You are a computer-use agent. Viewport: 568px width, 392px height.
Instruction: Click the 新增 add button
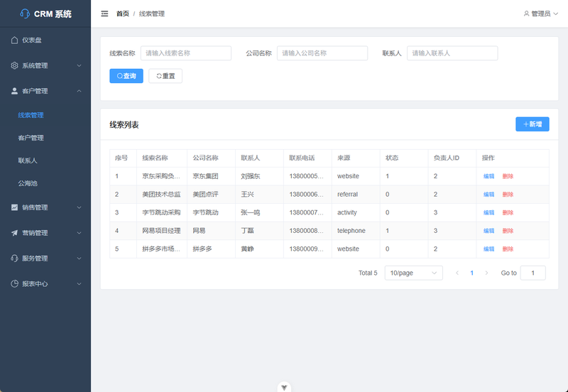pyautogui.click(x=532, y=124)
